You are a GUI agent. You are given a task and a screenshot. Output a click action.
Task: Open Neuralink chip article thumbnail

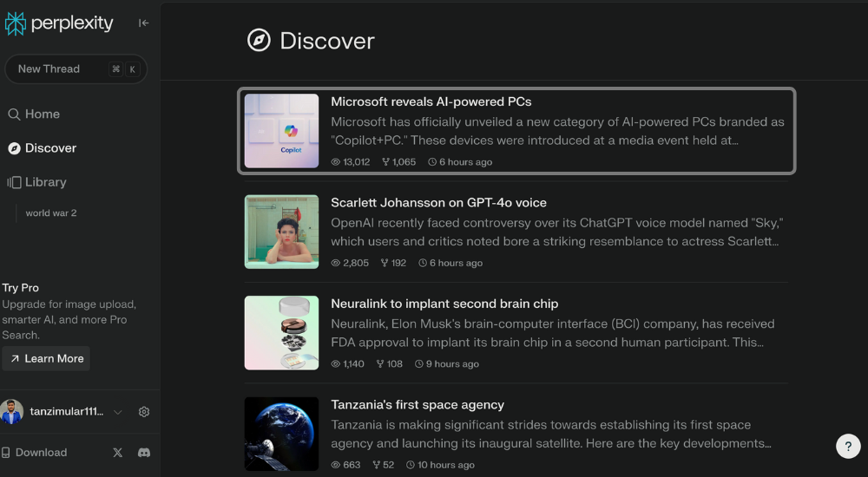click(282, 333)
